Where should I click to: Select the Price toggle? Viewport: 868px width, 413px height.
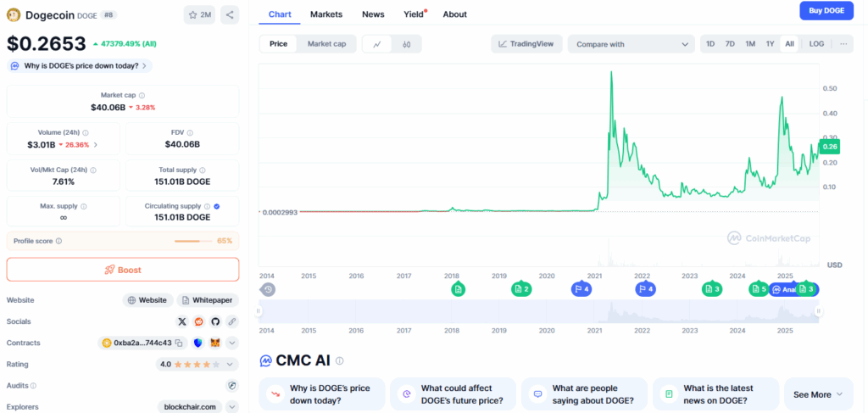click(278, 44)
